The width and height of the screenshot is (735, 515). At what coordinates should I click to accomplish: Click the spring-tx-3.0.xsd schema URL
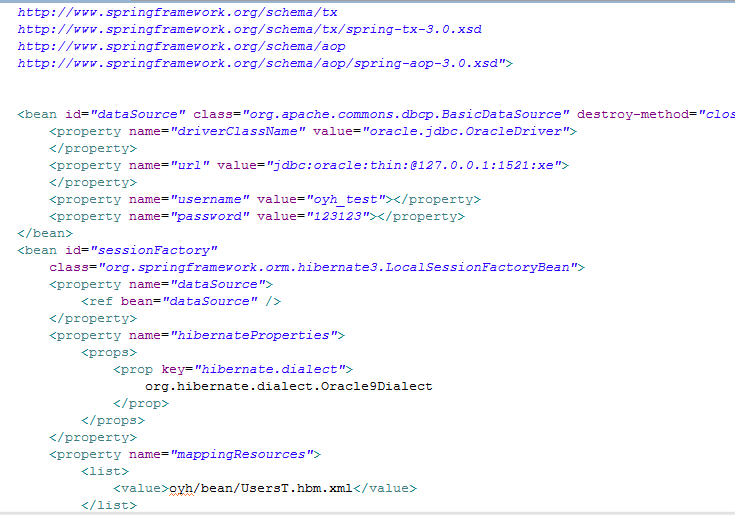tap(250, 29)
